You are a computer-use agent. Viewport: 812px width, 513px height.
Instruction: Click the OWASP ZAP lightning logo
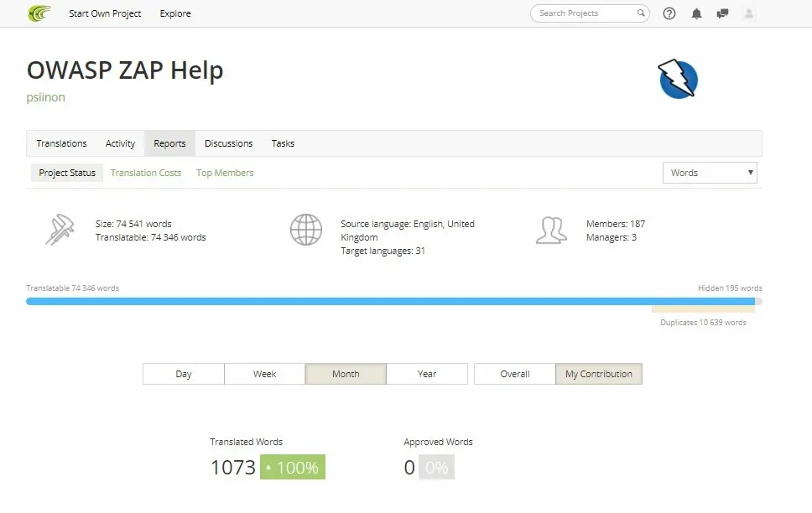(x=677, y=79)
